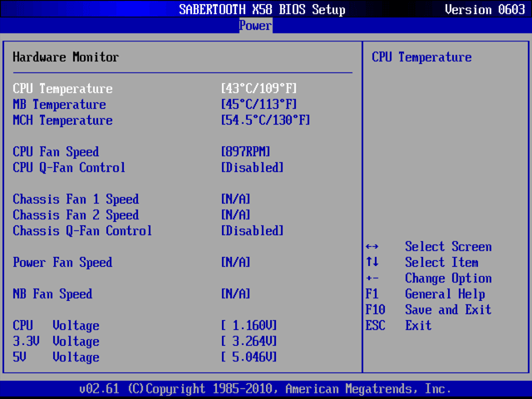
Task: Open the MB Temperature value [45°C/113°F]
Action: (x=259, y=105)
